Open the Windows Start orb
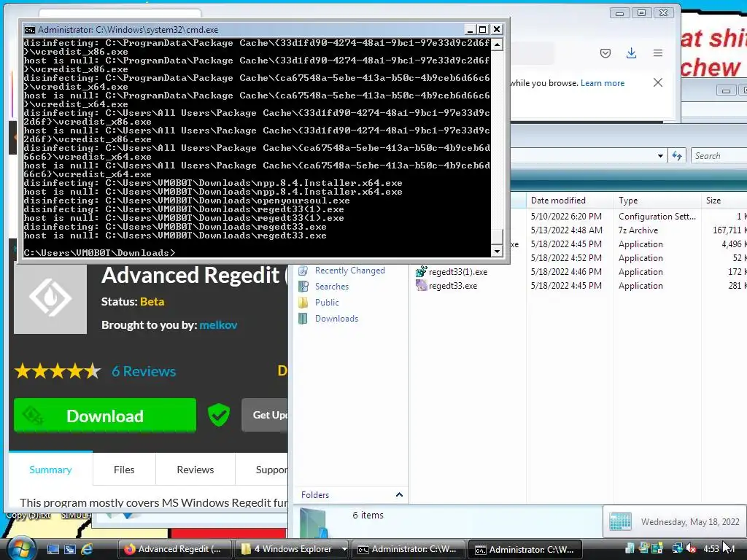The image size is (747, 560). (20, 548)
